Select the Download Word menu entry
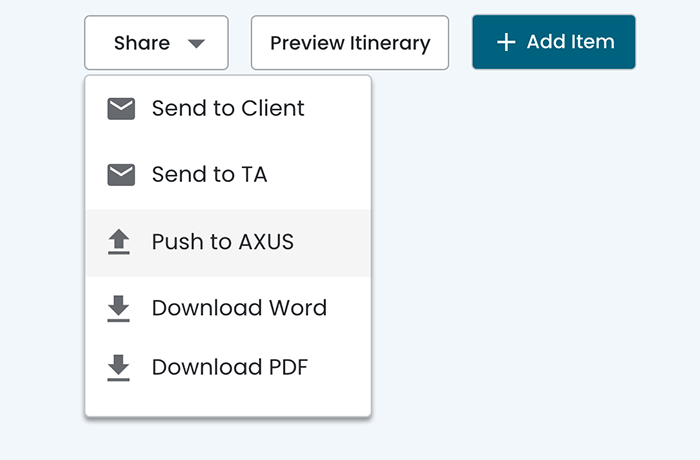Viewport: 700px width, 460px height. pyautogui.click(x=239, y=308)
